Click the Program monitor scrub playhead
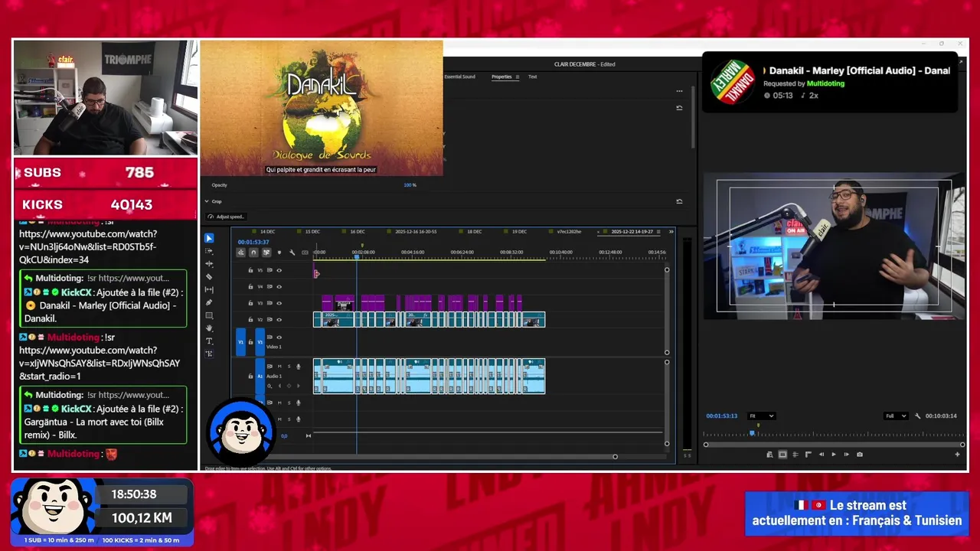Image resolution: width=980 pixels, height=551 pixels. coord(752,433)
